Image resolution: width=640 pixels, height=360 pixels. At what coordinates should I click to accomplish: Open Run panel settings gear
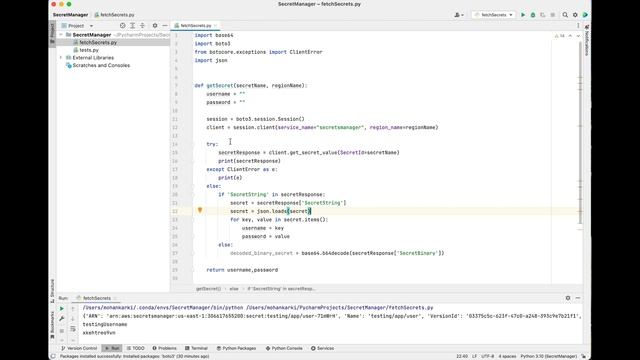[x=568, y=298]
